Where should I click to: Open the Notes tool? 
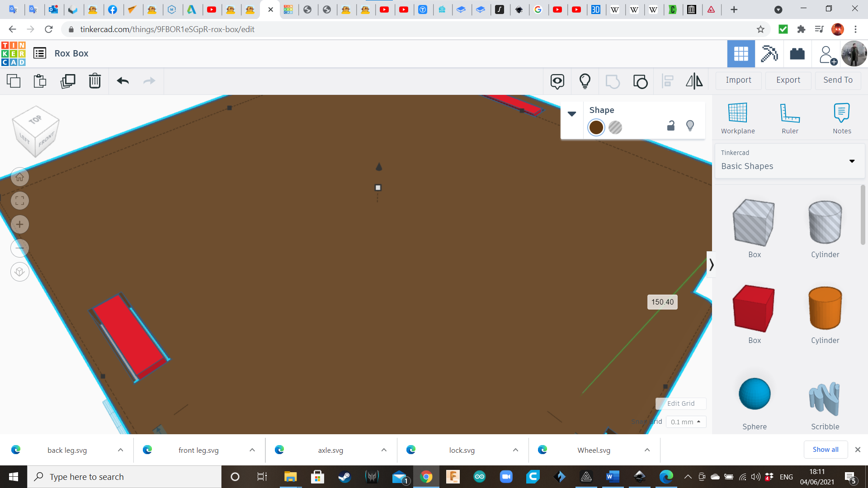pos(842,118)
